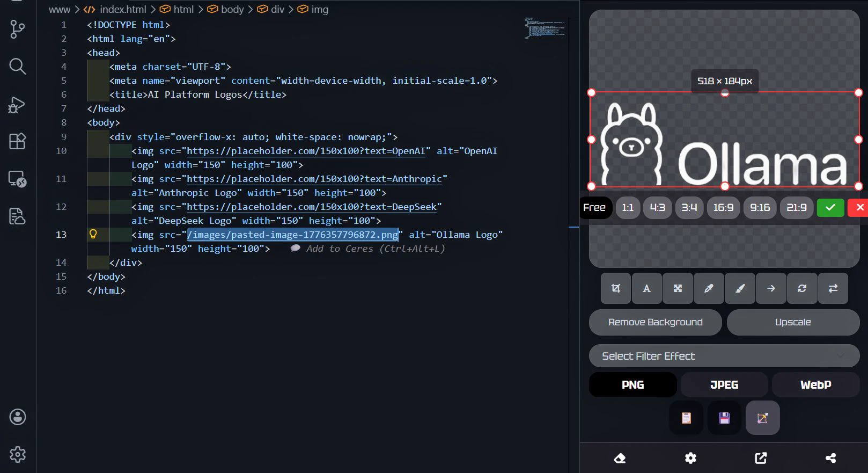The image size is (868, 473).
Task: Click the crop box top-right corner handle
Action: coord(858,92)
